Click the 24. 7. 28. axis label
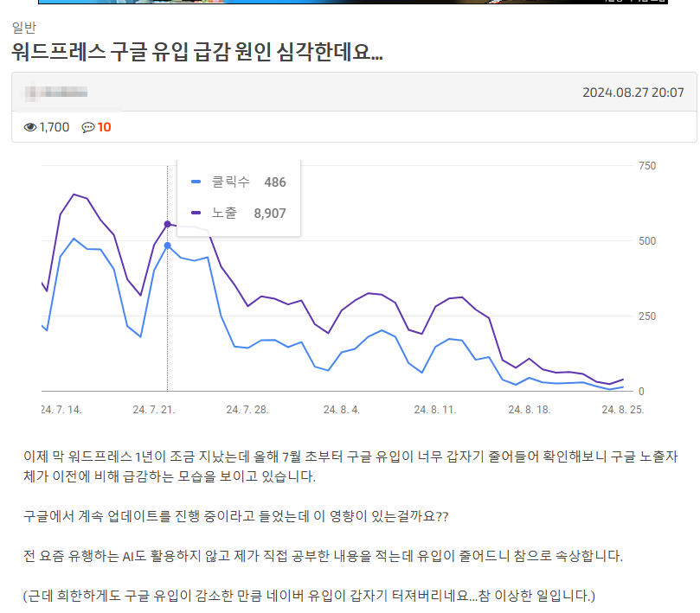The width and height of the screenshot is (700, 613). (x=247, y=410)
